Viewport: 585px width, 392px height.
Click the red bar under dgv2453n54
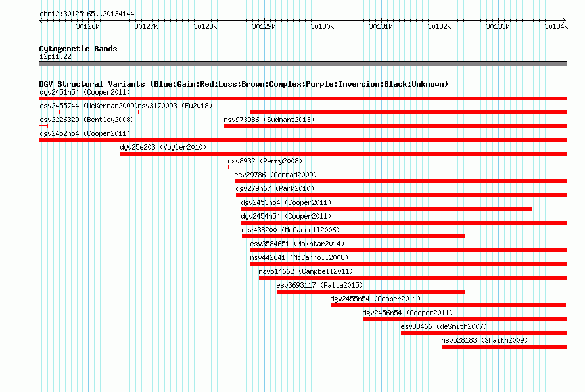click(x=386, y=209)
